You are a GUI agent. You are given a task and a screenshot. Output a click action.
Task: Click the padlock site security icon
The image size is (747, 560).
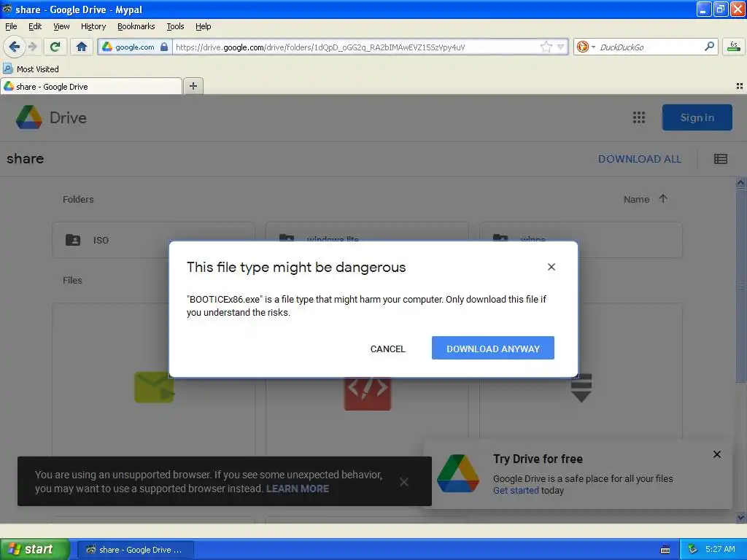click(164, 47)
